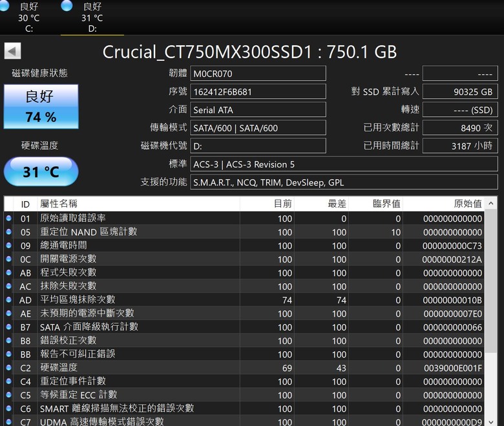
Task: Click the status dot for attribute C6
Action: 8,409
